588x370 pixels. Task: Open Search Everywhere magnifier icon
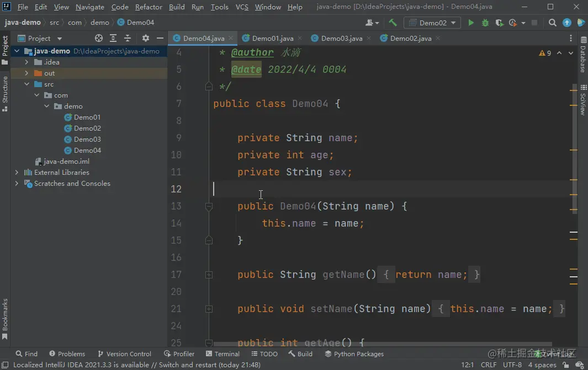[x=552, y=23]
